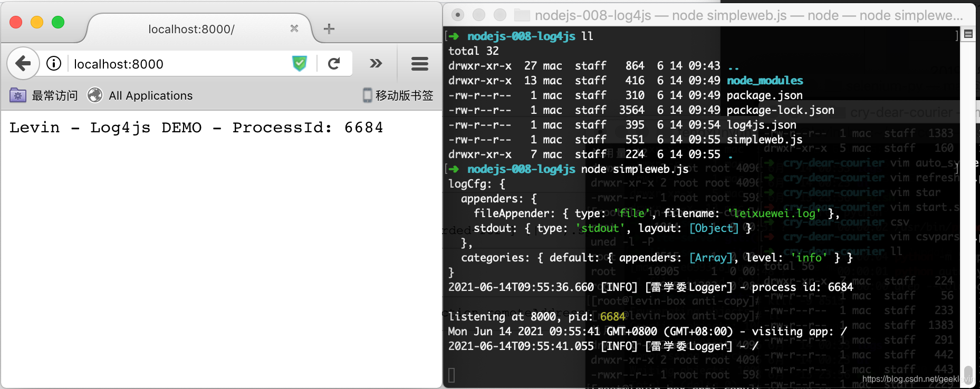Reload the localhost:8000 page
Screen dimensions: 980x389
334,64
